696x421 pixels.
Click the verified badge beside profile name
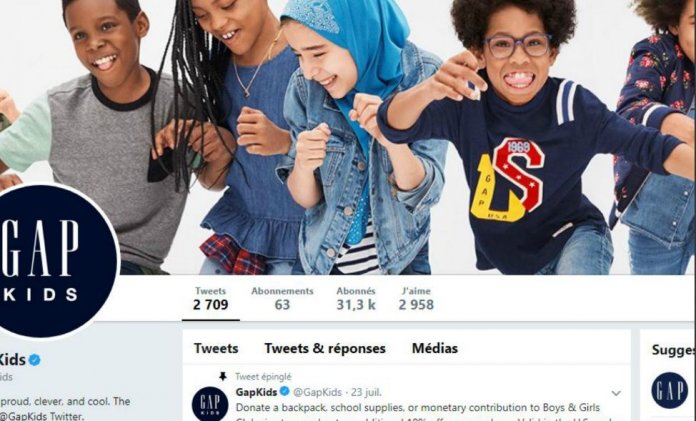[x=35, y=360]
